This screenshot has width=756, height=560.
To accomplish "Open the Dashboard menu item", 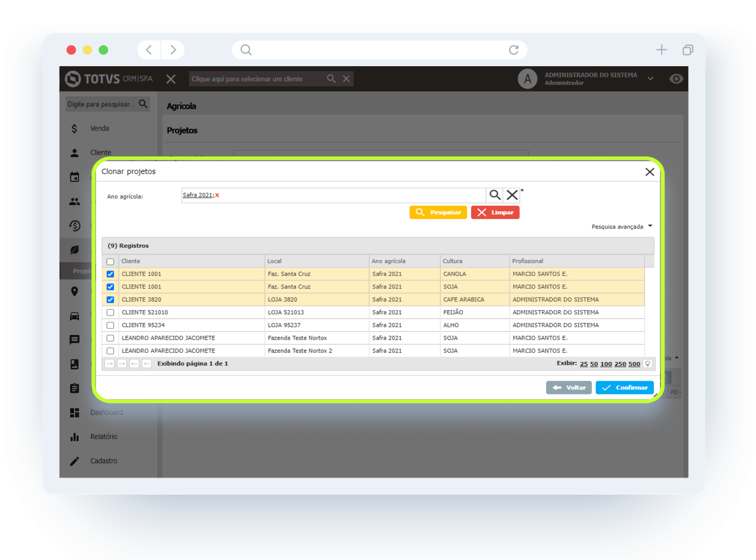I will coord(107,412).
